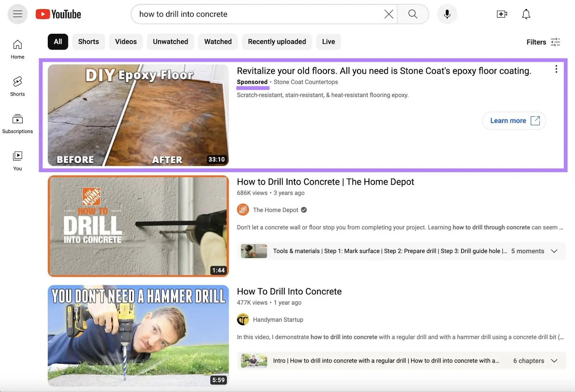The width and height of the screenshot is (575, 392).
Task: Click external link icon in Learn more
Action: coord(535,120)
